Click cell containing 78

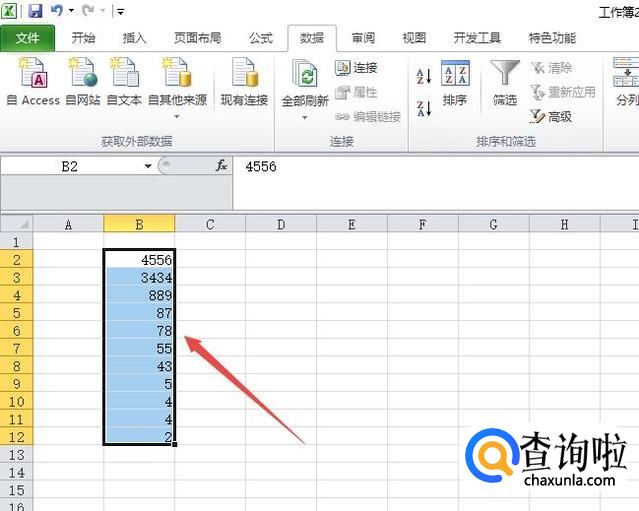point(139,330)
